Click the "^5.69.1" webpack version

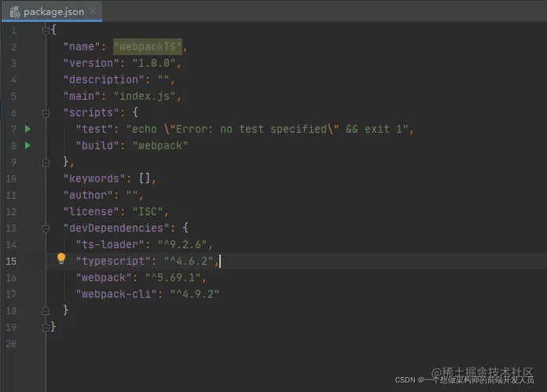173,277
